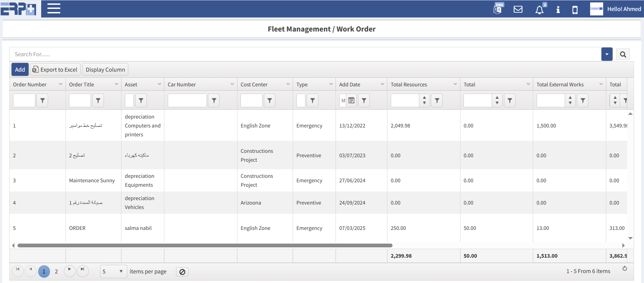
Task: Click the mobile phone icon
Action: click(x=575, y=10)
